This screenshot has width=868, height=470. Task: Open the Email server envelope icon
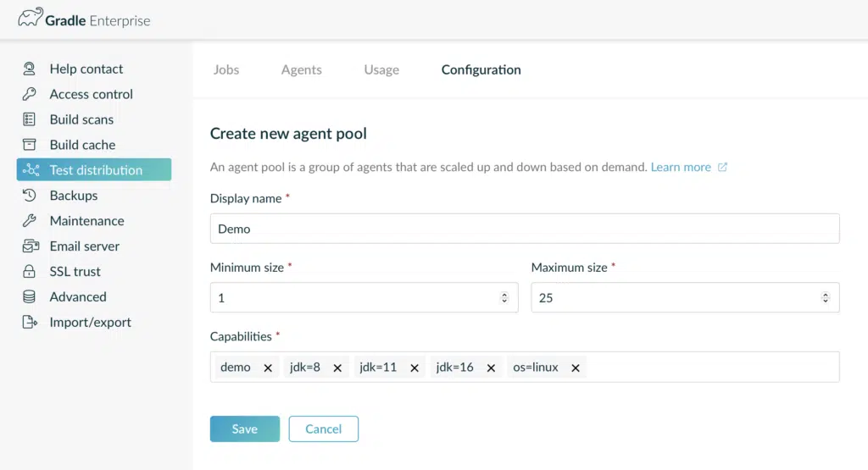[30, 246]
